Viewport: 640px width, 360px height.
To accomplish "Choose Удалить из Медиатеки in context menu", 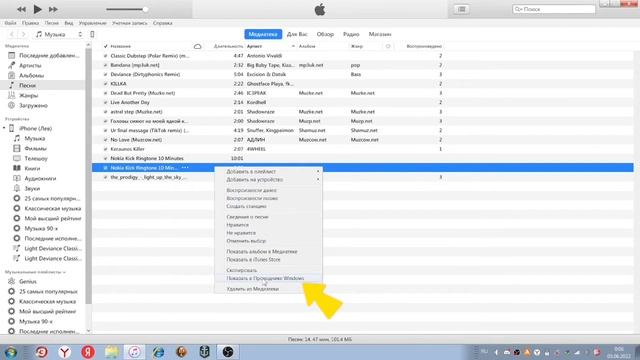I will tap(269, 289).
